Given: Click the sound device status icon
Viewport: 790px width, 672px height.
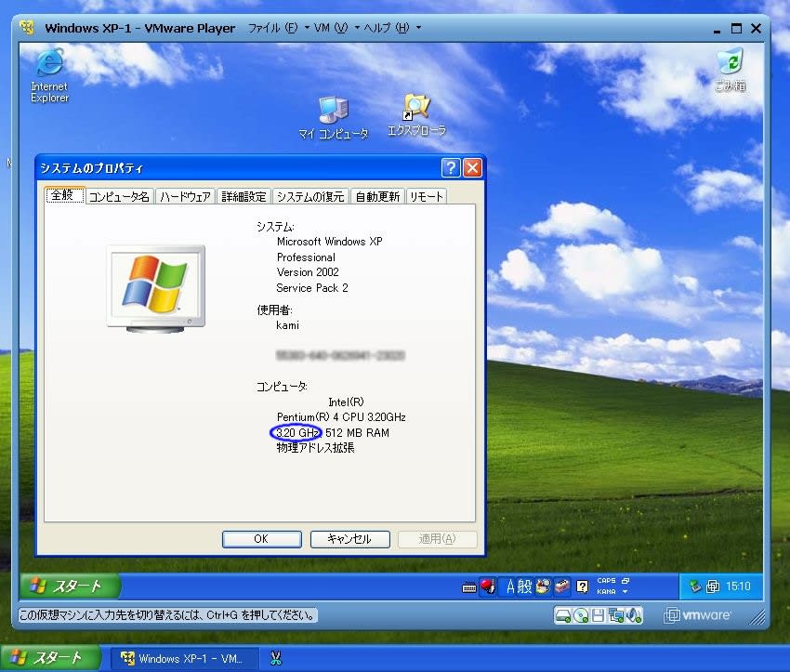Looking at the screenshot, I should click(x=633, y=615).
